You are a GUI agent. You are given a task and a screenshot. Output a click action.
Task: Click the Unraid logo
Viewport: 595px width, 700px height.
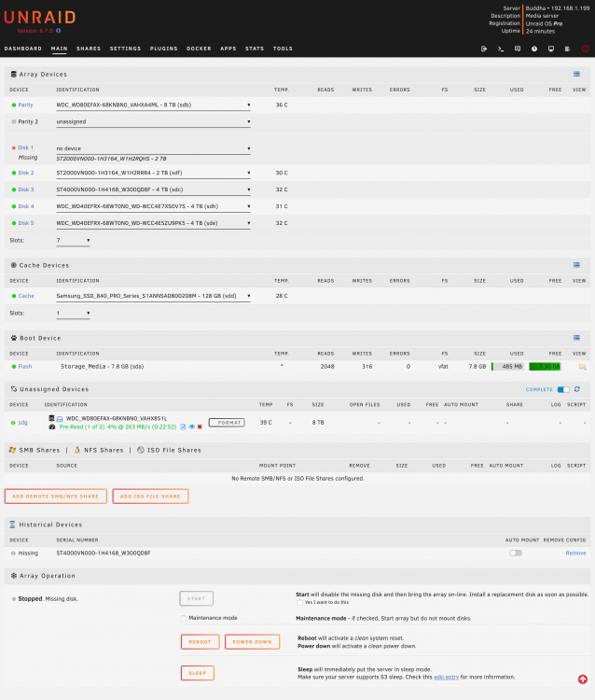tap(40, 18)
